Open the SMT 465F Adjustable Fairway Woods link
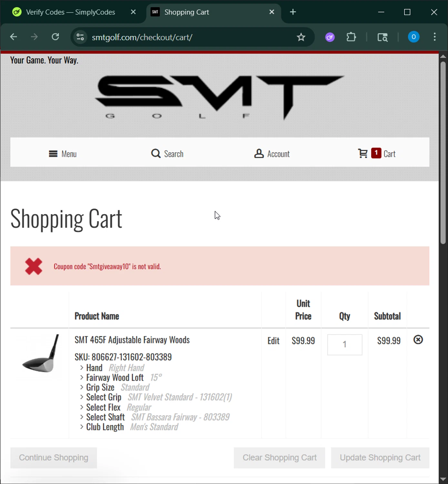The width and height of the screenshot is (448, 484). point(132,340)
